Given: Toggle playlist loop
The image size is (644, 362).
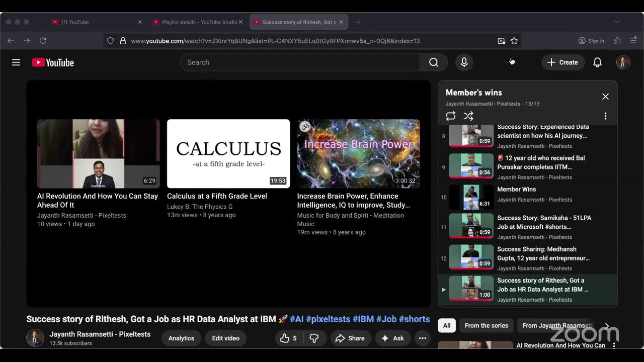Looking at the screenshot, I should pos(451,116).
